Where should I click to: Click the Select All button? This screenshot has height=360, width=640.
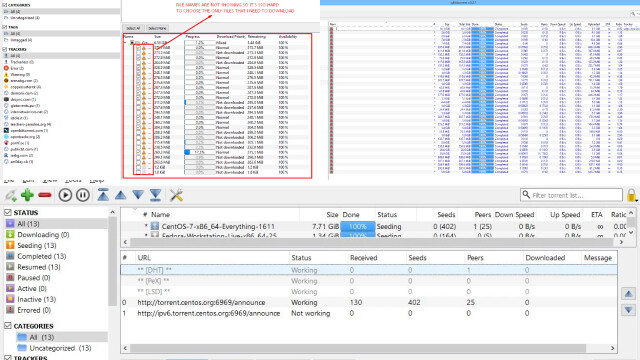coord(133,28)
